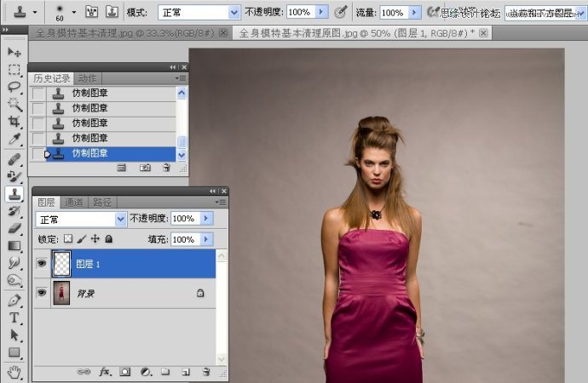Open the layer style fx menu
Image resolution: width=588 pixels, height=383 pixels.
[106, 372]
